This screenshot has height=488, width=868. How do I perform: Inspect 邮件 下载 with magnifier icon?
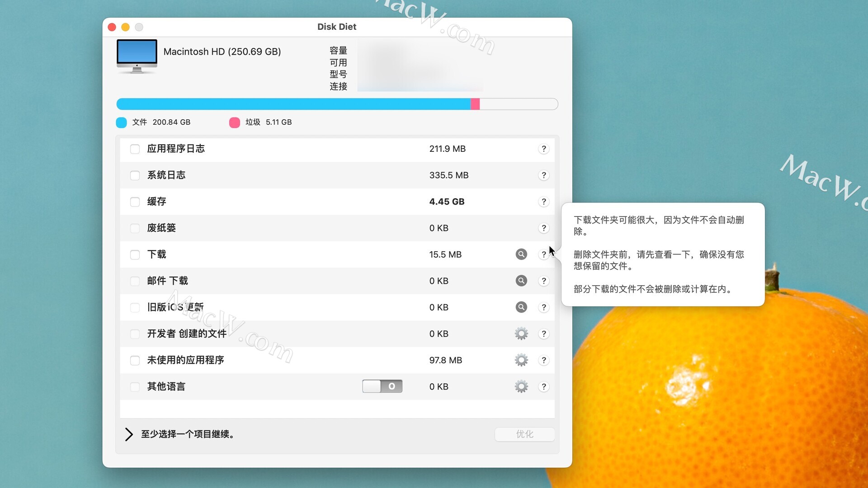(521, 281)
